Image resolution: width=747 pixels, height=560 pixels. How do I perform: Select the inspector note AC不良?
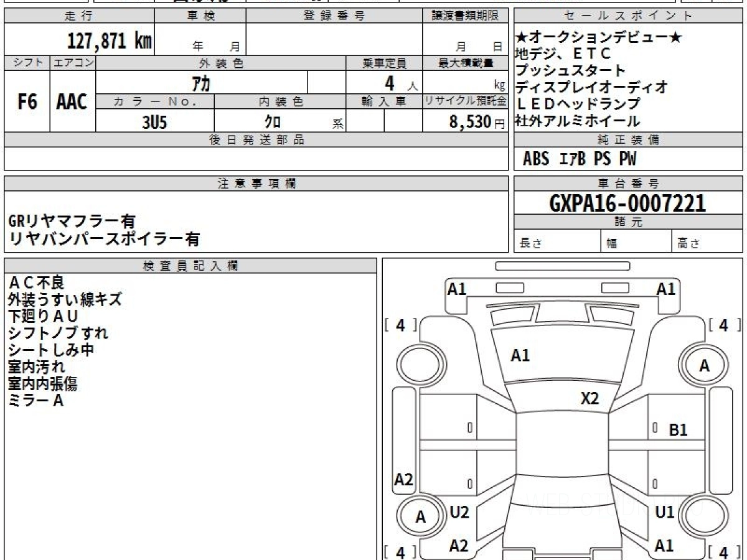(36, 282)
